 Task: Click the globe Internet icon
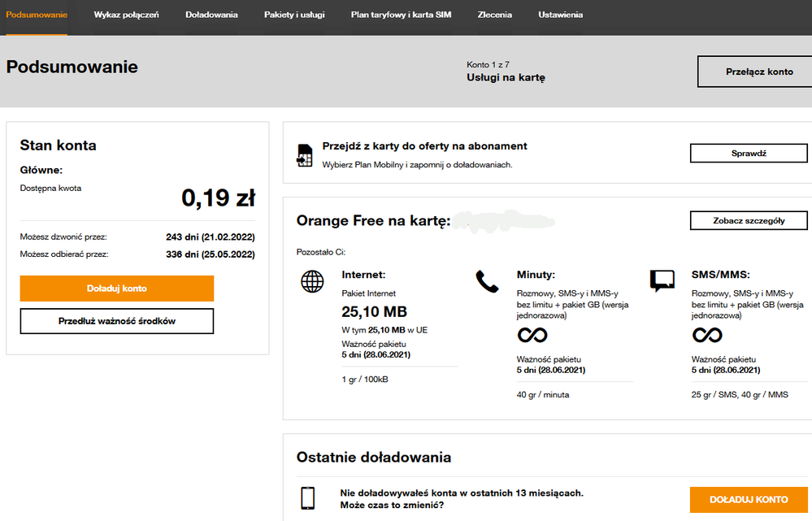312,281
